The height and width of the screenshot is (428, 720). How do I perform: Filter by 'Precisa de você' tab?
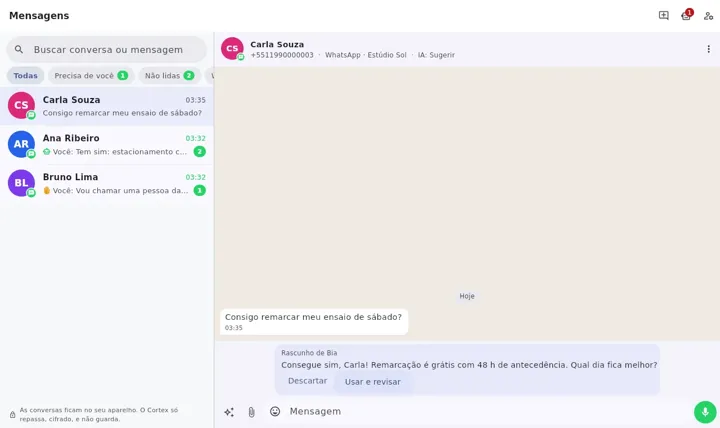[x=91, y=76]
